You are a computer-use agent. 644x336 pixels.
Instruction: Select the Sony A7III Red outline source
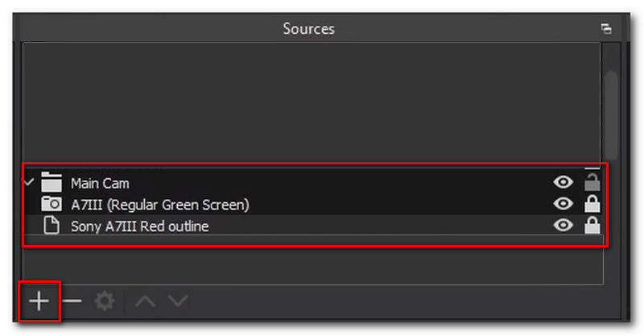[x=139, y=227]
